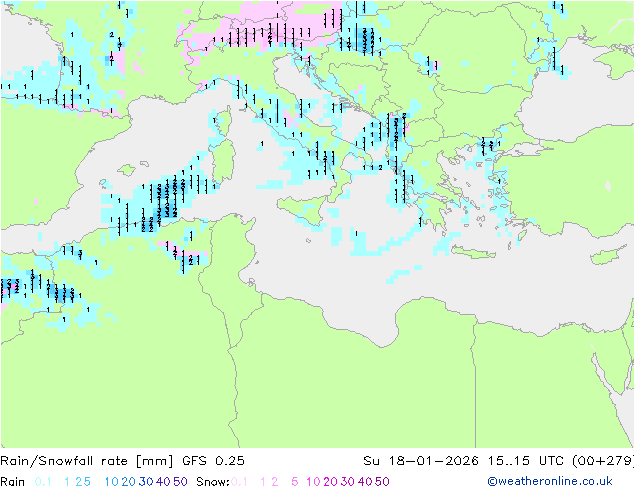Click the weatheronline.co.uk copyright link
This screenshot has width=634, height=490.
click(x=550, y=481)
